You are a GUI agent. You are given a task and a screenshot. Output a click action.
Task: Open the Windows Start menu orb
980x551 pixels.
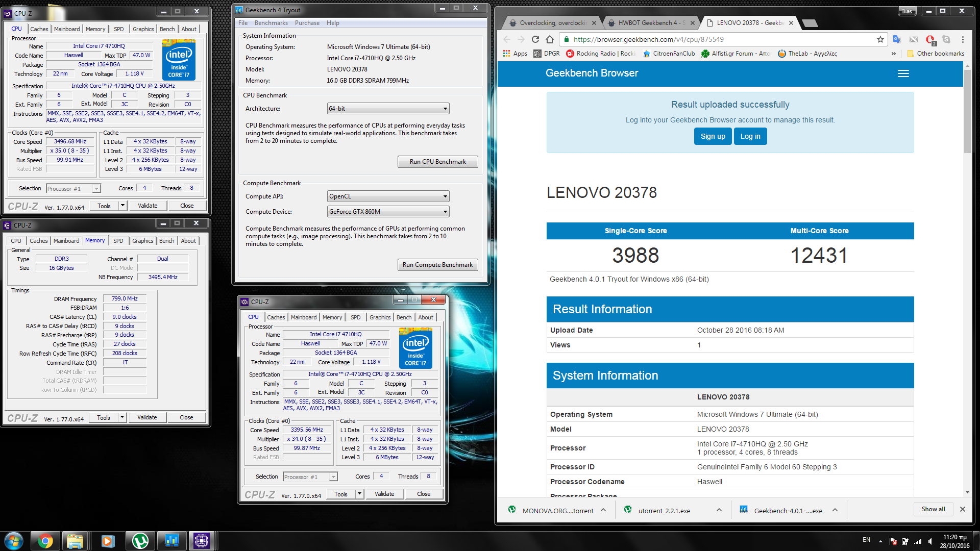tap(13, 541)
